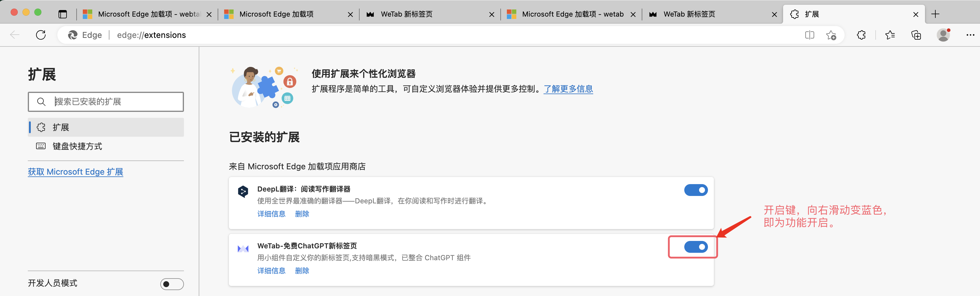Open the Settings and more menu

coord(970,35)
